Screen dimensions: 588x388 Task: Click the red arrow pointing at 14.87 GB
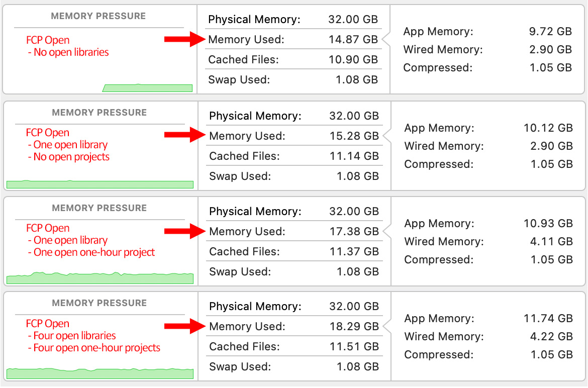coord(184,39)
